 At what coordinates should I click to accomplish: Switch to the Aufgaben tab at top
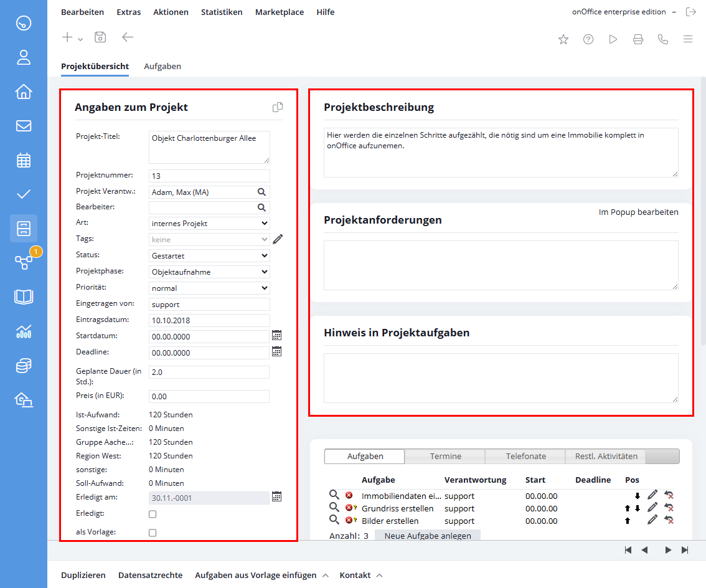coord(162,66)
